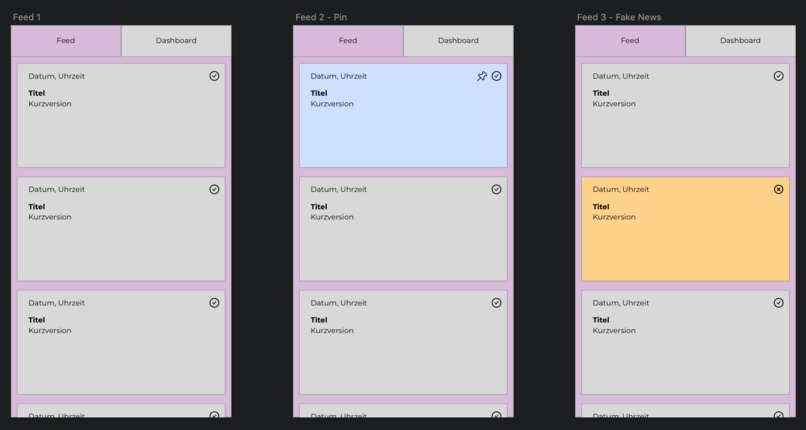
Task: Click Titel on Feed 3 first card
Action: point(601,93)
